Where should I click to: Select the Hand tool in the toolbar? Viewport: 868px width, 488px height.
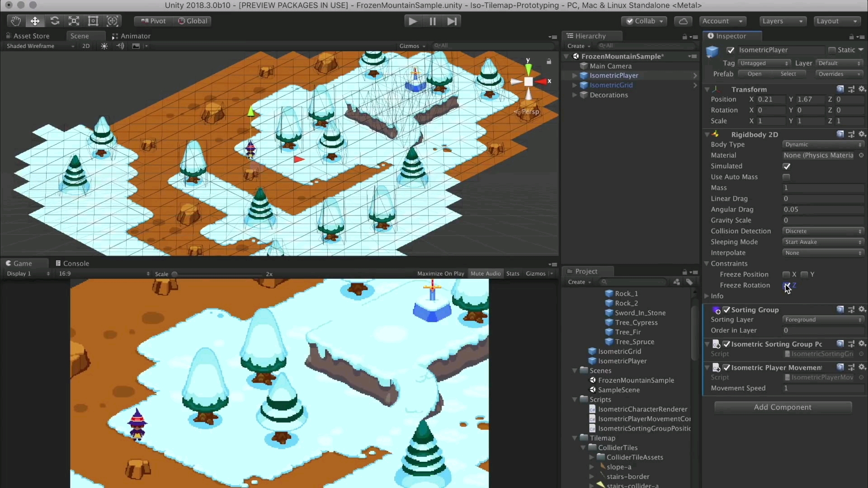(x=16, y=21)
